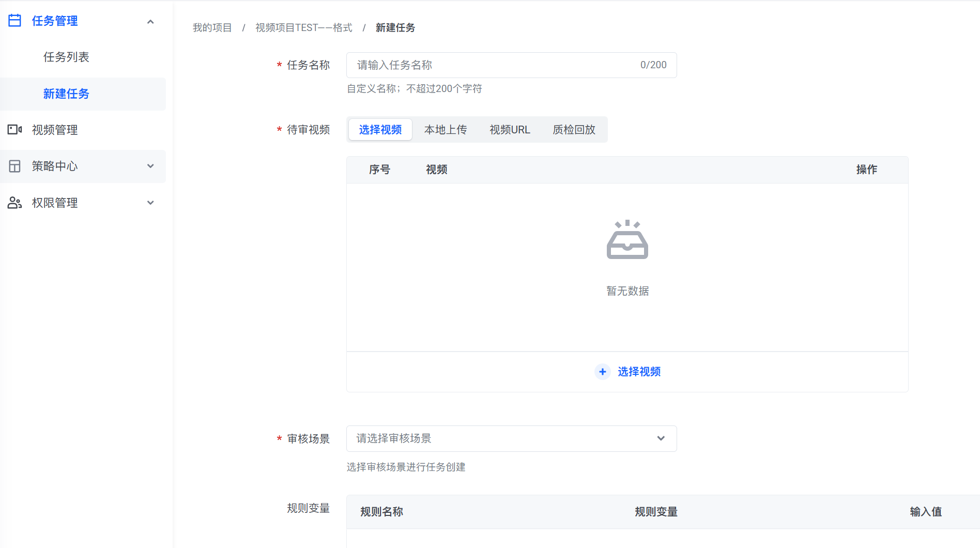This screenshot has height=548, width=980.
Task: Click the 暂无数据 empty-state text
Action: (x=627, y=291)
